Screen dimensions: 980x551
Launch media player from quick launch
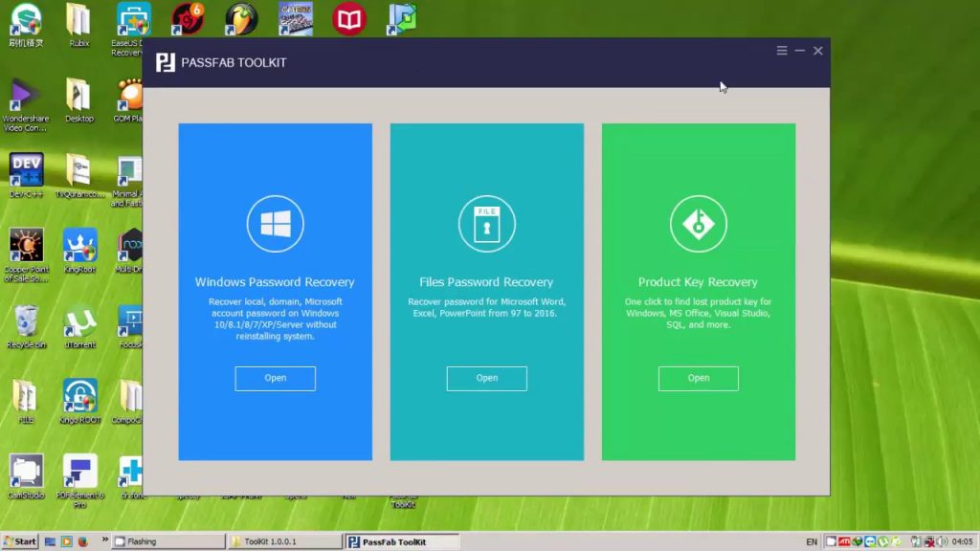[66, 541]
